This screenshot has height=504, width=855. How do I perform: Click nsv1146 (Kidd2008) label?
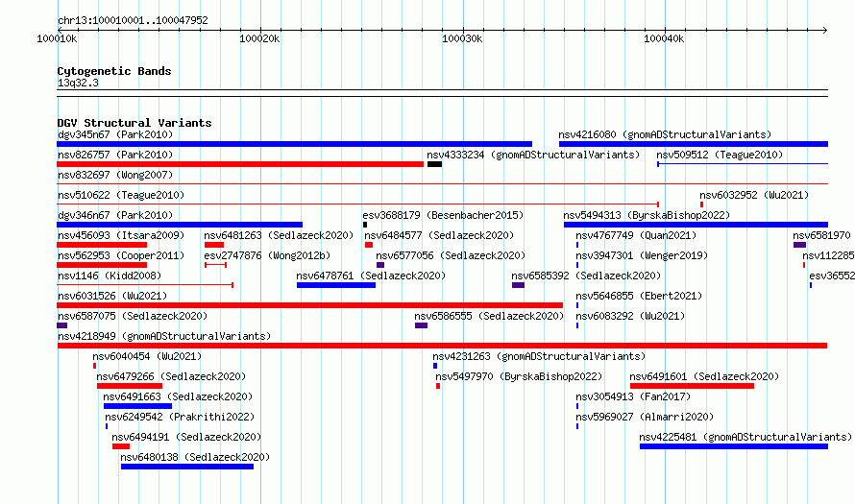(110, 276)
